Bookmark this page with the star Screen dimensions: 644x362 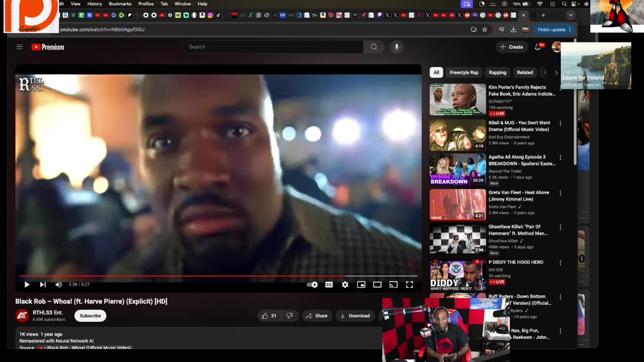tap(485, 30)
